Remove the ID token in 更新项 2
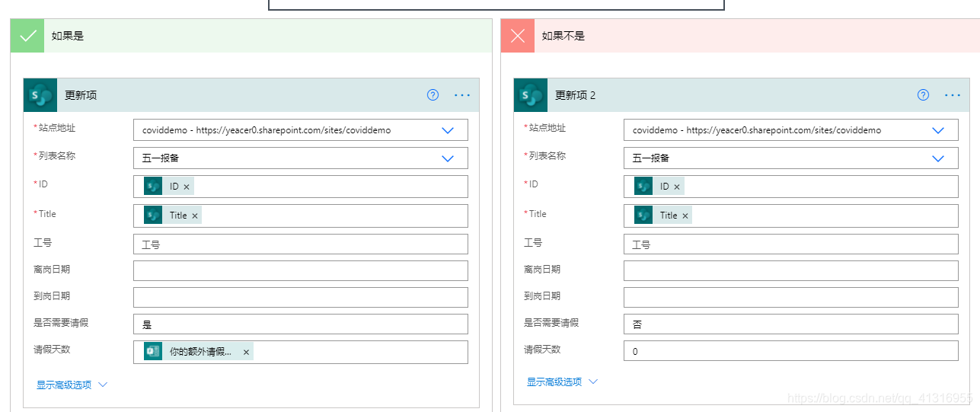Screen dimensions: 980x412 [677, 187]
